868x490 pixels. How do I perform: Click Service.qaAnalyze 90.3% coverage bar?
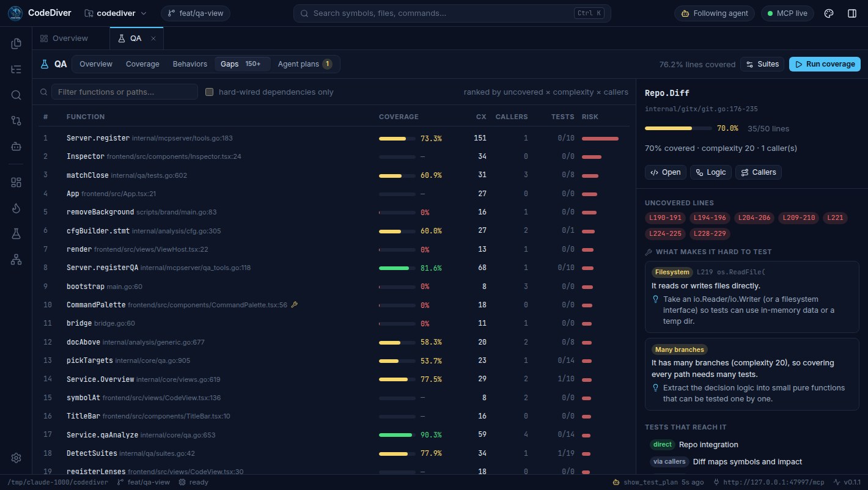397,435
